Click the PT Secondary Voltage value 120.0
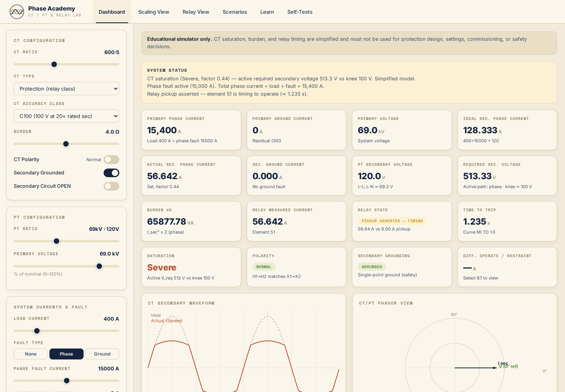 pyautogui.click(x=369, y=176)
